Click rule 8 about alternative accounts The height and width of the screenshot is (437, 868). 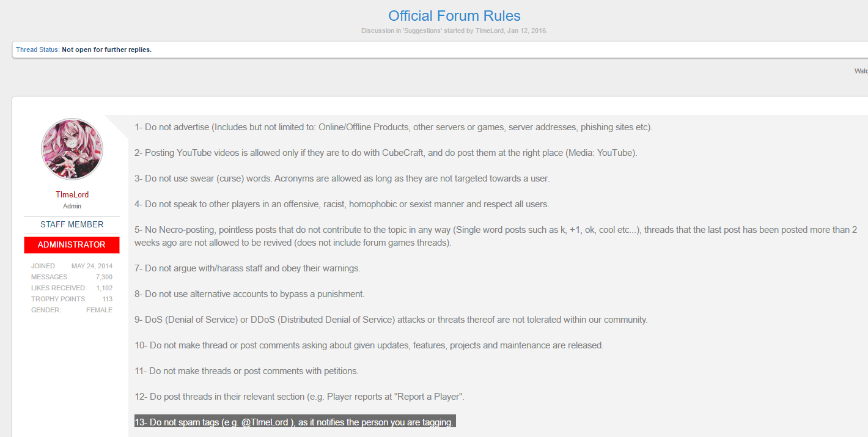point(249,294)
